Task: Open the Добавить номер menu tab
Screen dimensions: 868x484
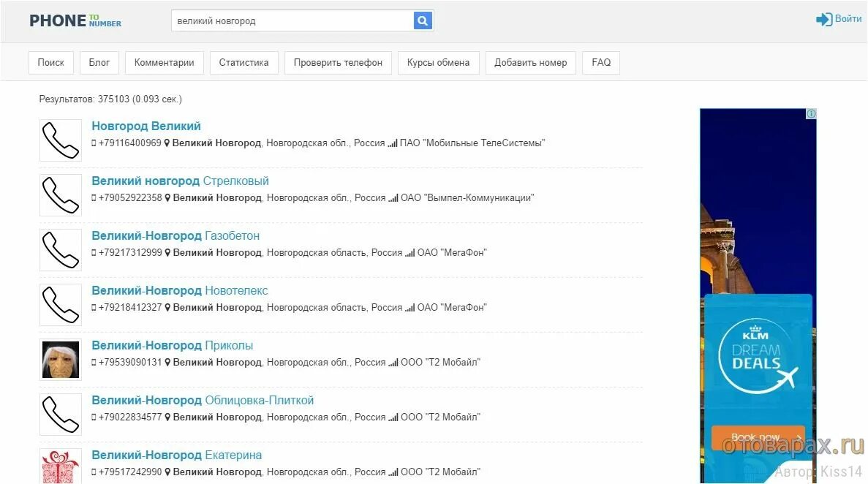Action: click(x=530, y=63)
